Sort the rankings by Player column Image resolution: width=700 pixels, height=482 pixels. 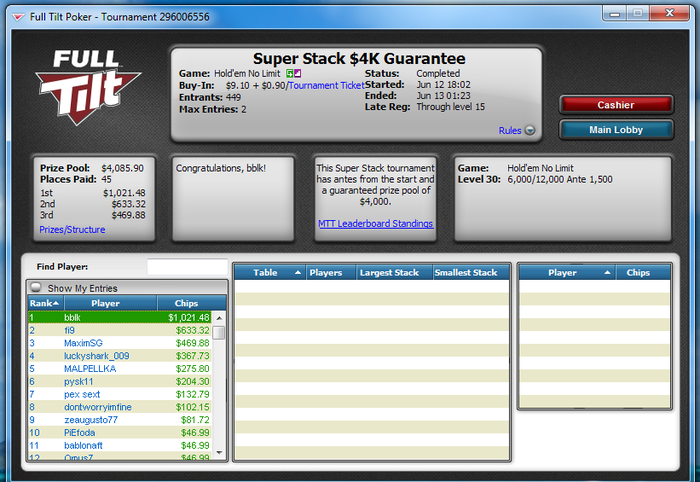point(110,303)
